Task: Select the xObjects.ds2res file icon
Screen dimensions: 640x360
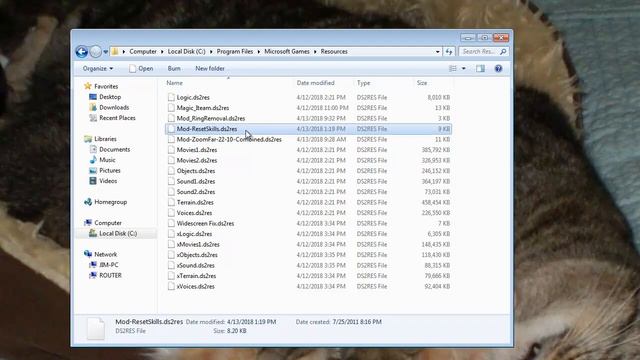Action: coord(171,255)
